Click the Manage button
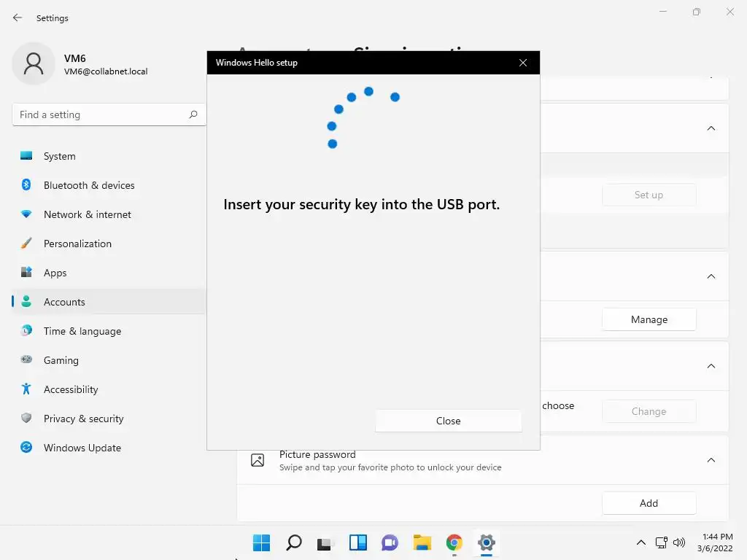747x560 pixels. point(649,319)
